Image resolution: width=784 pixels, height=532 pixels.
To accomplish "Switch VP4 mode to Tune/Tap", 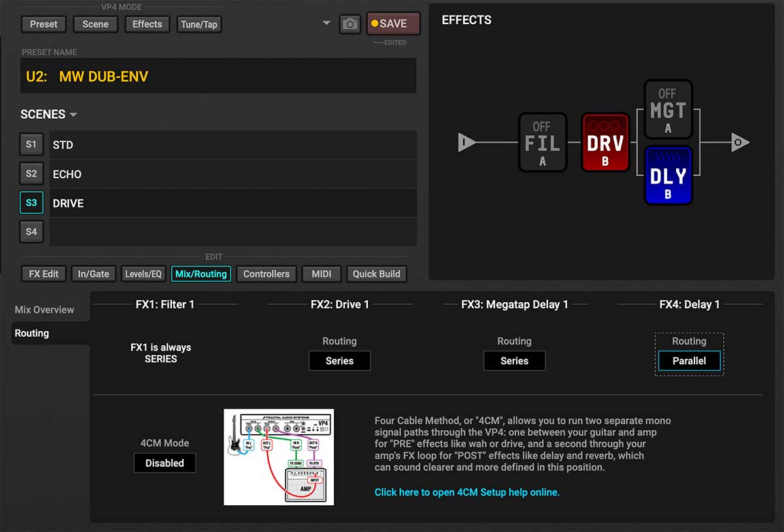I will coord(199,24).
